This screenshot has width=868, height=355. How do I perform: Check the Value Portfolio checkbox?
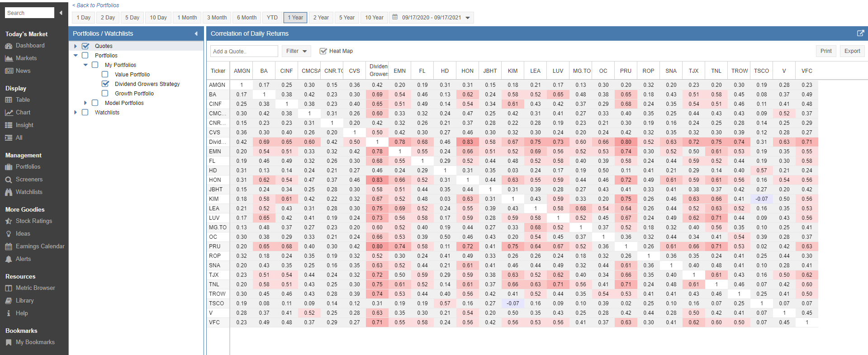click(105, 75)
